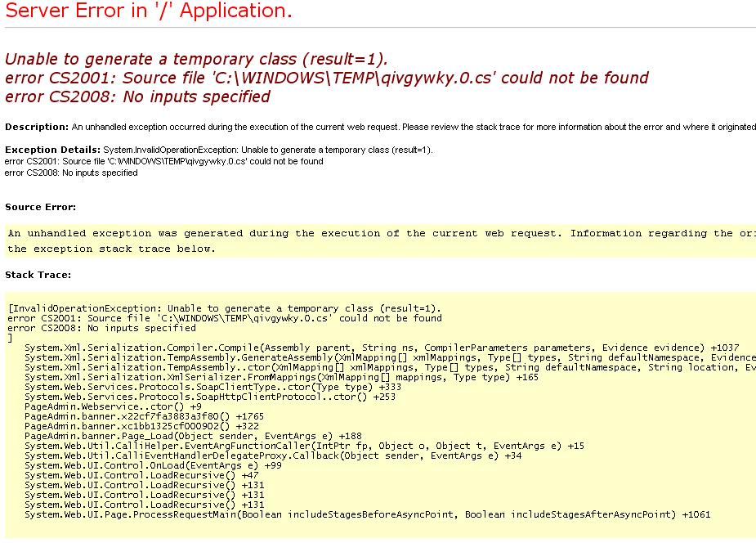Click the XmlSerializer.FromMappings +165 stack frame

coord(281,377)
